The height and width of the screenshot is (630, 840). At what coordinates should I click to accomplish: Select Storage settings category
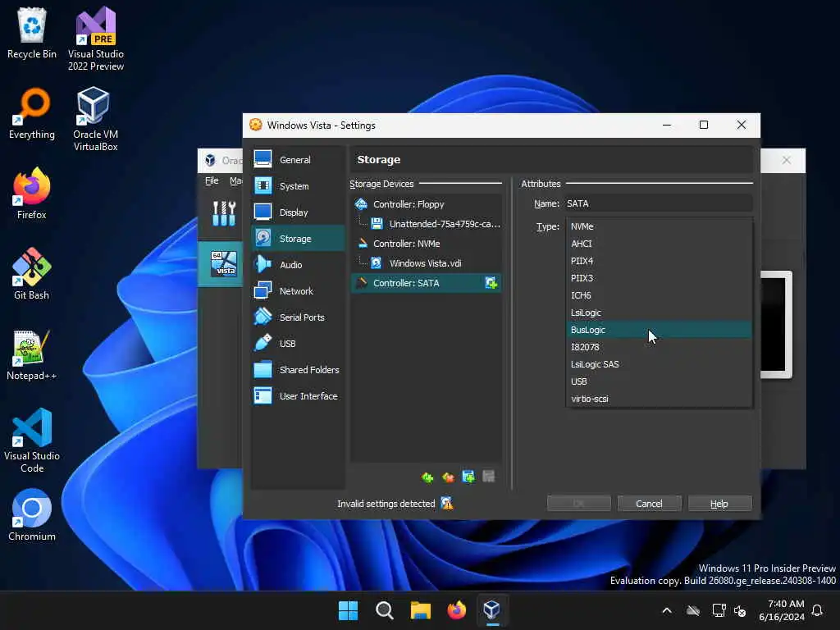(298, 239)
